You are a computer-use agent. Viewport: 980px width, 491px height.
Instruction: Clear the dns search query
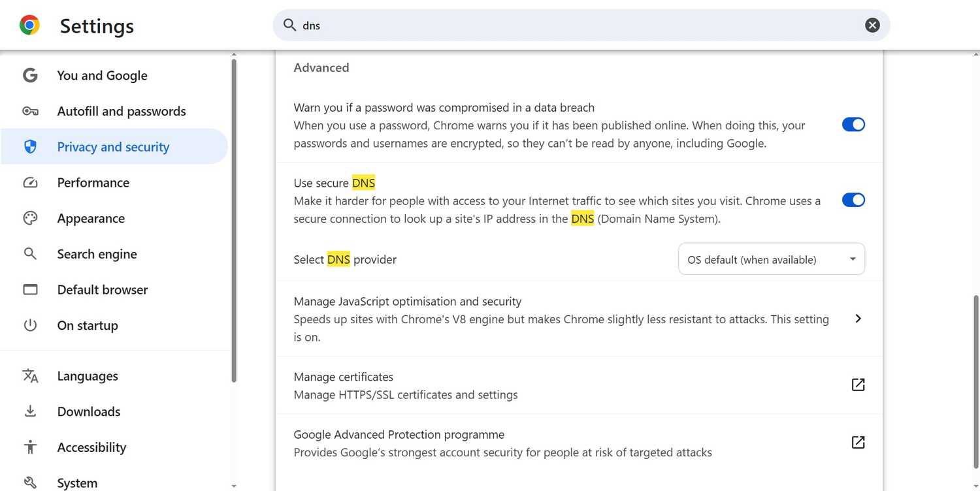(872, 25)
